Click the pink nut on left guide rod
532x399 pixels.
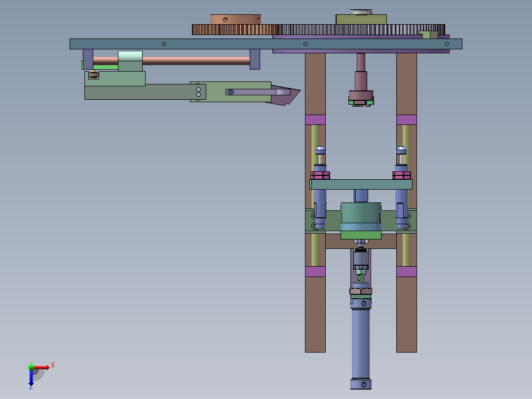[320, 175]
